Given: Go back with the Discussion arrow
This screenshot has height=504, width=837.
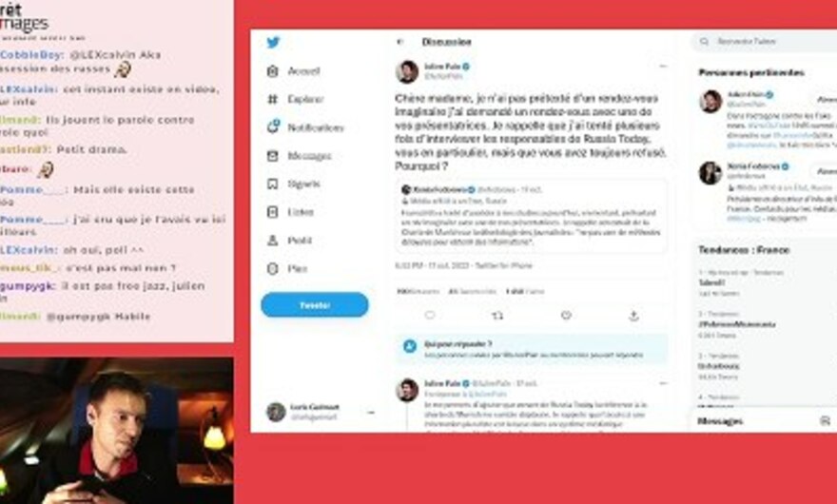Looking at the screenshot, I should 400,42.
